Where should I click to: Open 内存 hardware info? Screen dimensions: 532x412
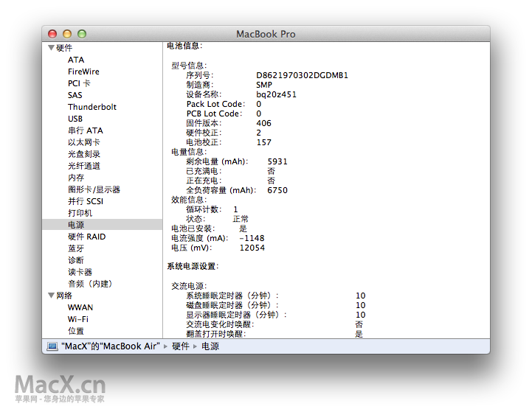pyautogui.click(x=76, y=178)
